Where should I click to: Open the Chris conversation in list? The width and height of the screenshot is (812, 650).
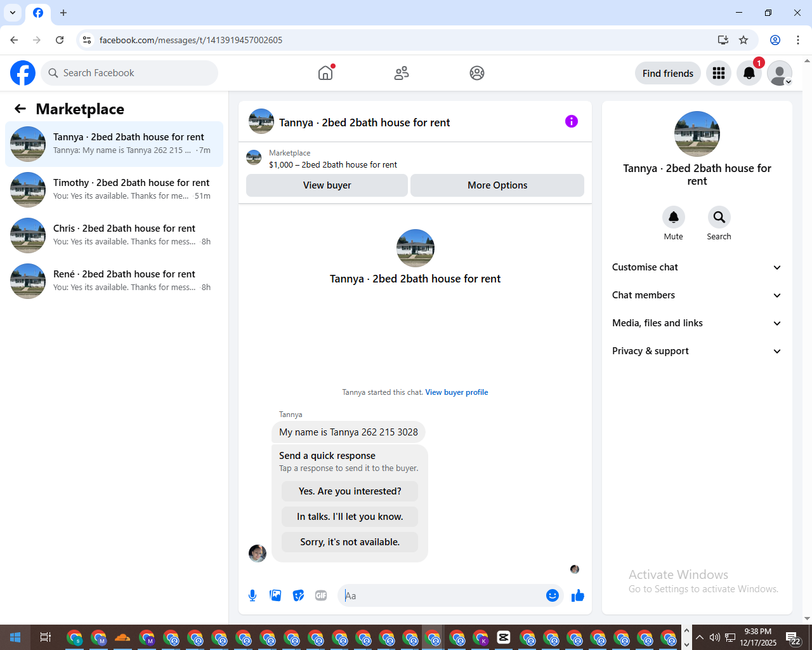coord(114,235)
